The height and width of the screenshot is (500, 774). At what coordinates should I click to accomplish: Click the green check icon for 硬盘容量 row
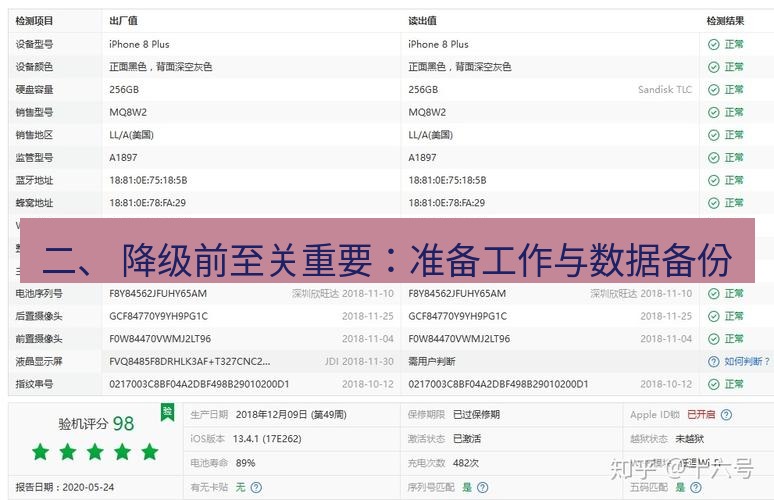point(713,90)
